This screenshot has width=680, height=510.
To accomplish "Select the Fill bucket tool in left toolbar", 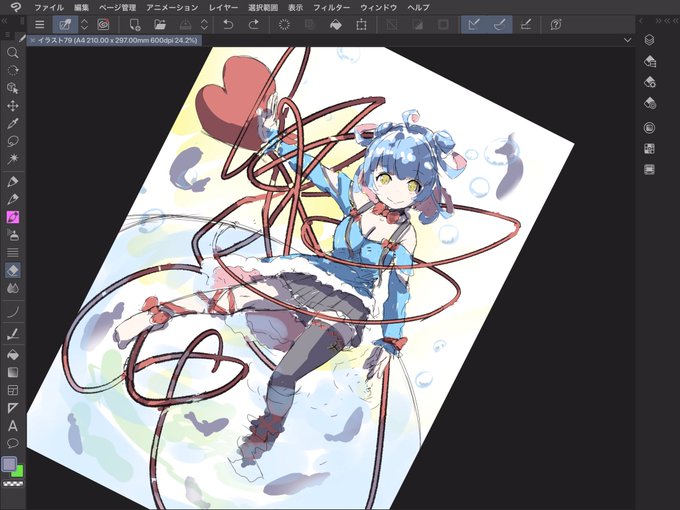I will coord(13,355).
